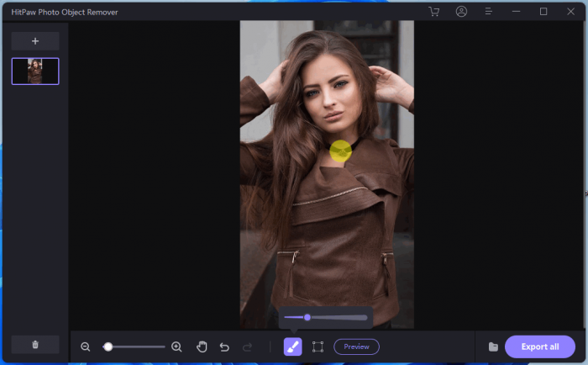588x365 pixels.
Task: Select the hand pan tool
Action: pos(202,346)
